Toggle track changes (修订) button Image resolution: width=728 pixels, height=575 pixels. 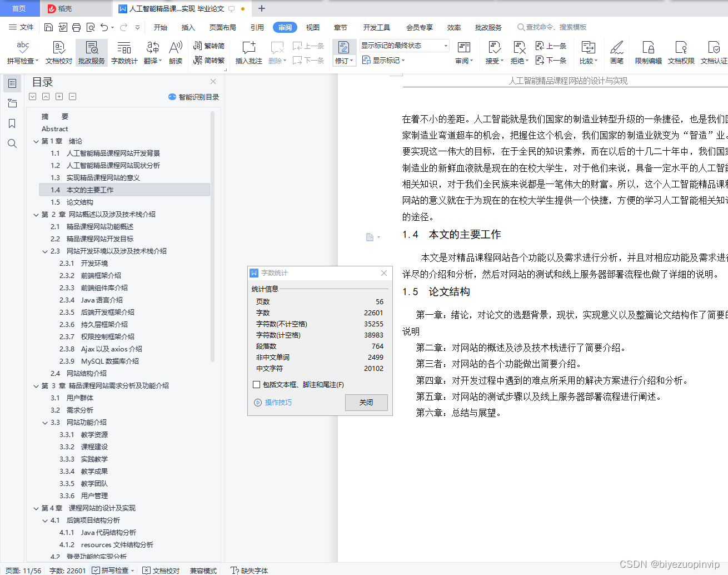343,53
